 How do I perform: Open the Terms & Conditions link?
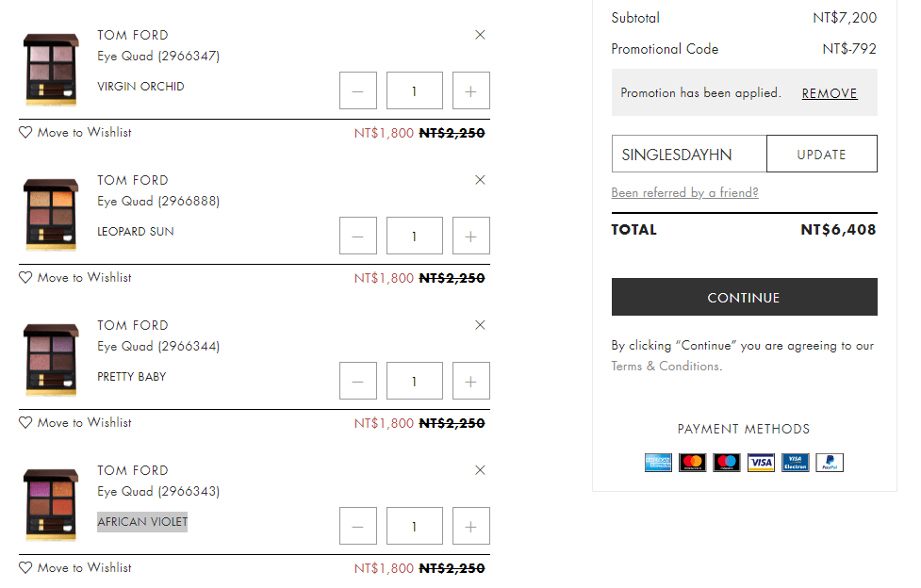coord(665,367)
